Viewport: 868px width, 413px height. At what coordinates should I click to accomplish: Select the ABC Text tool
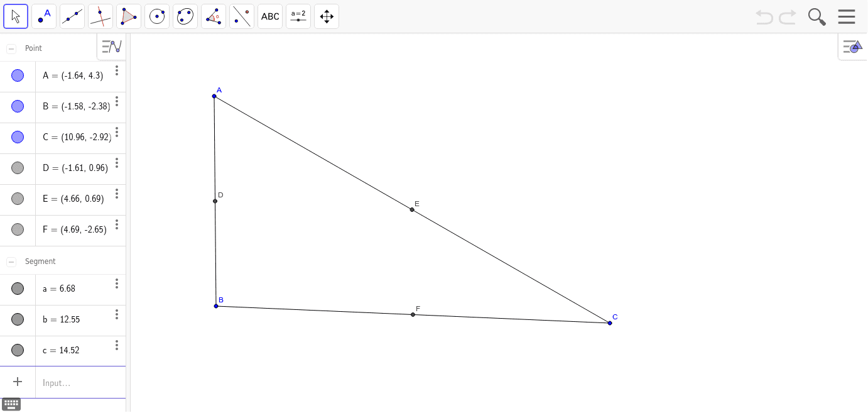coord(270,16)
